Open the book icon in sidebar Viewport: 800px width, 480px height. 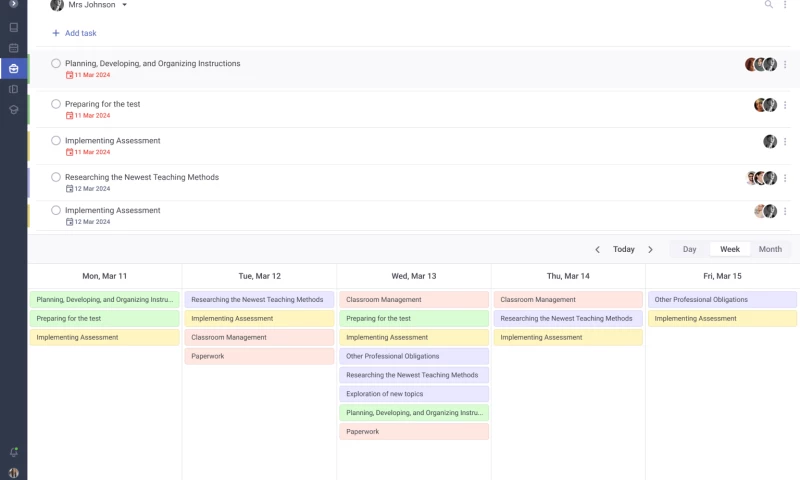[x=14, y=28]
